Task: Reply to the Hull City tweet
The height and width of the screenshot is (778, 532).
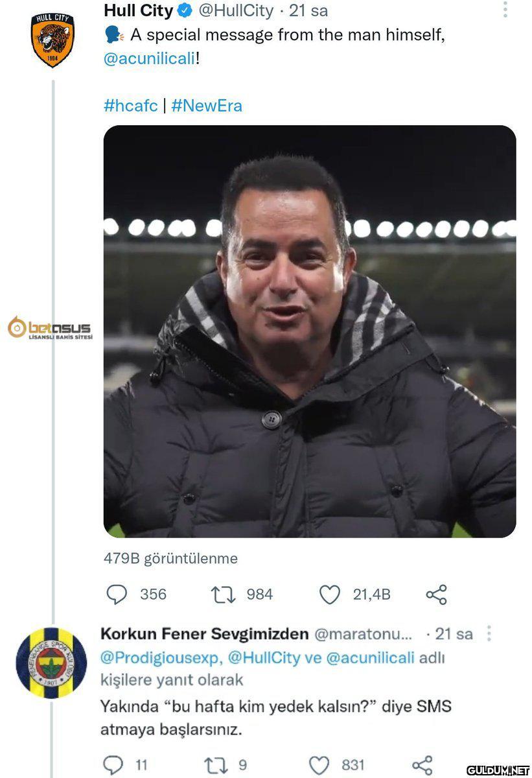Action: tap(116, 594)
